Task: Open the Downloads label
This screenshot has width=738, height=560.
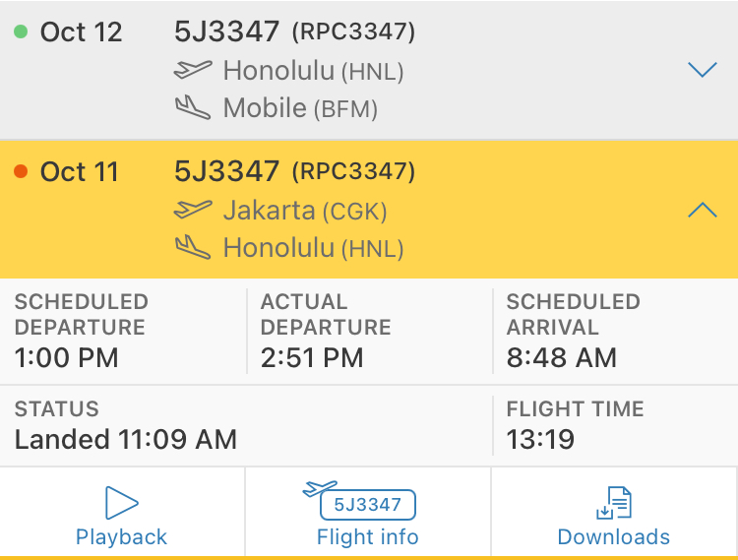Action: click(x=613, y=537)
